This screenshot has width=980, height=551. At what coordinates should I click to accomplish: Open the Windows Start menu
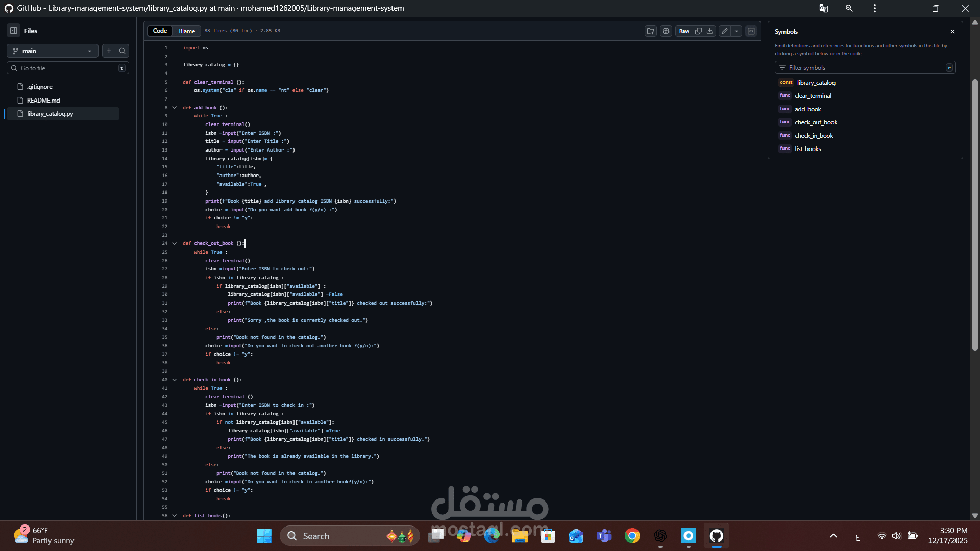[263, 536]
